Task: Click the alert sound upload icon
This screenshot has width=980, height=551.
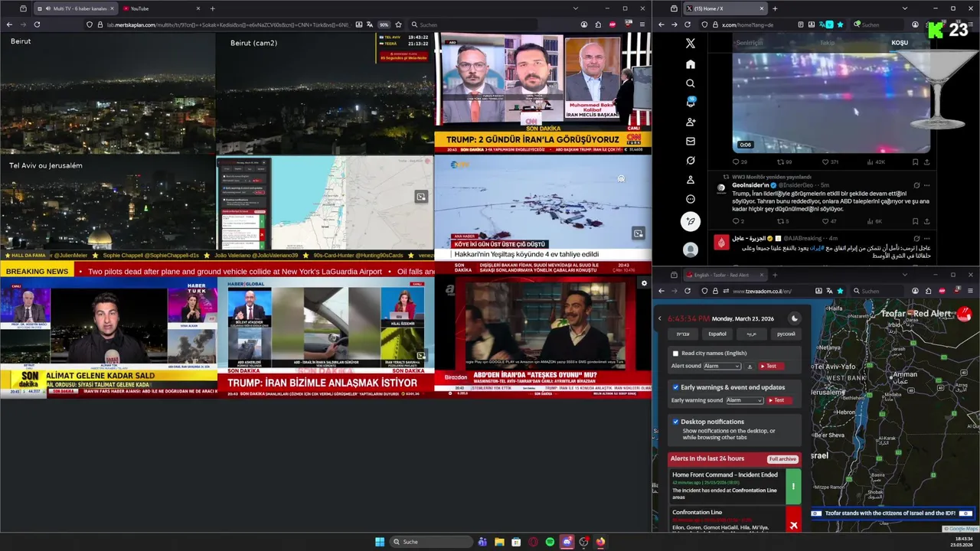Action: point(750,367)
